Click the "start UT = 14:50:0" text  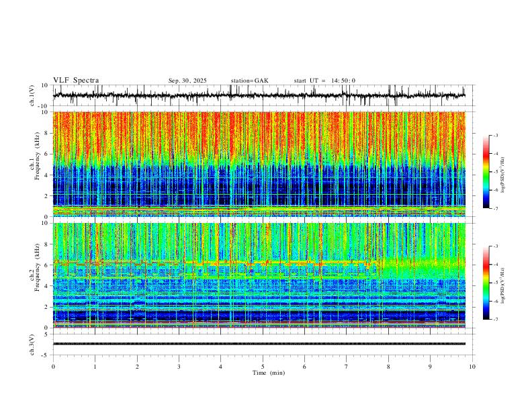[x=324, y=81]
